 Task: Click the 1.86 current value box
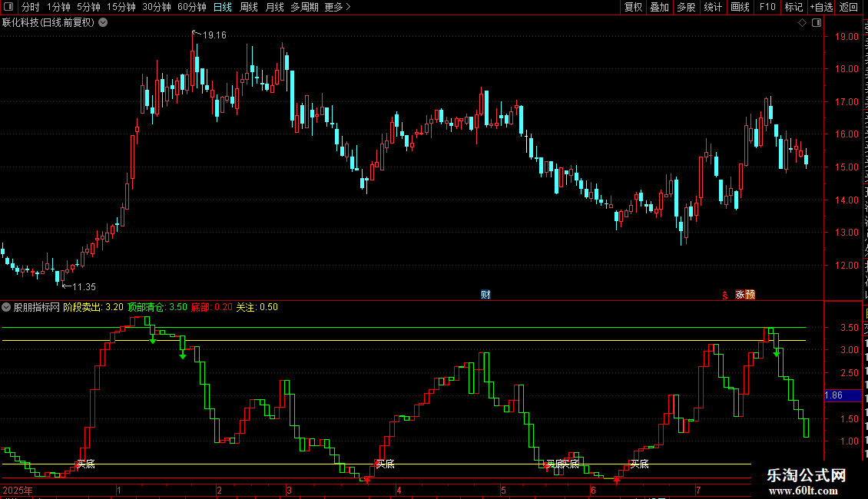[843, 395]
